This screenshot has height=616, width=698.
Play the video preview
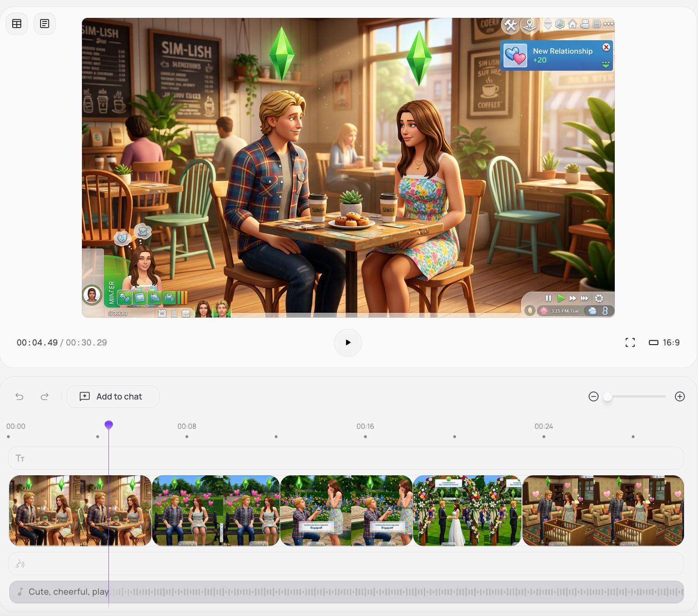click(348, 342)
